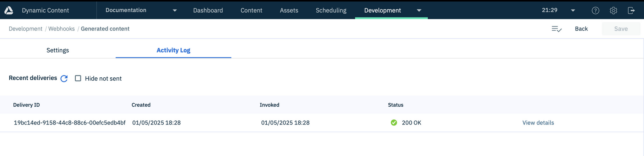Image resolution: width=644 pixels, height=156 pixels.
Task: Click the Delivery ID column header
Action: pyautogui.click(x=26, y=105)
